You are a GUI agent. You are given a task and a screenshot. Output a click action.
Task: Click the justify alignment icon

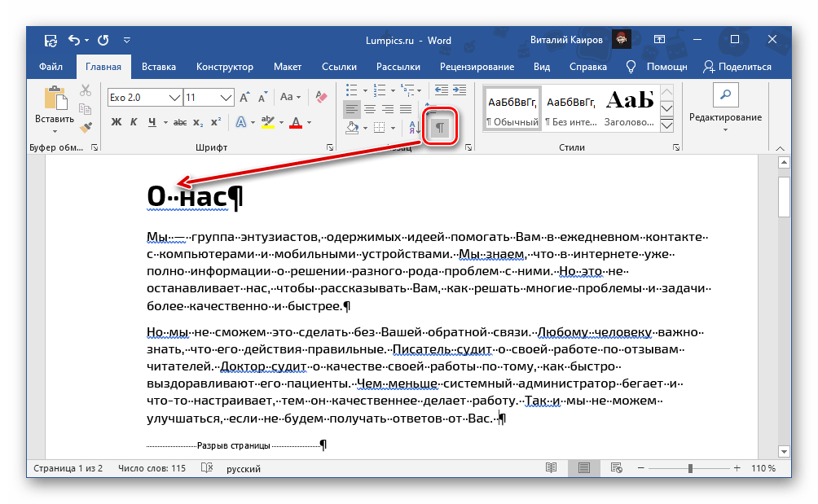[x=406, y=109]
